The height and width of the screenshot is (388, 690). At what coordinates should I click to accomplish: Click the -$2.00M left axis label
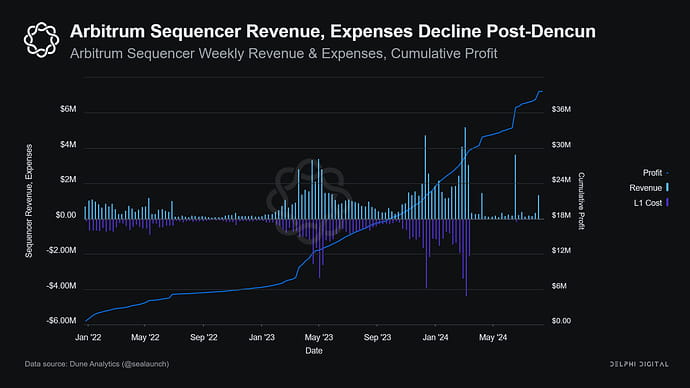pos(61,250)
